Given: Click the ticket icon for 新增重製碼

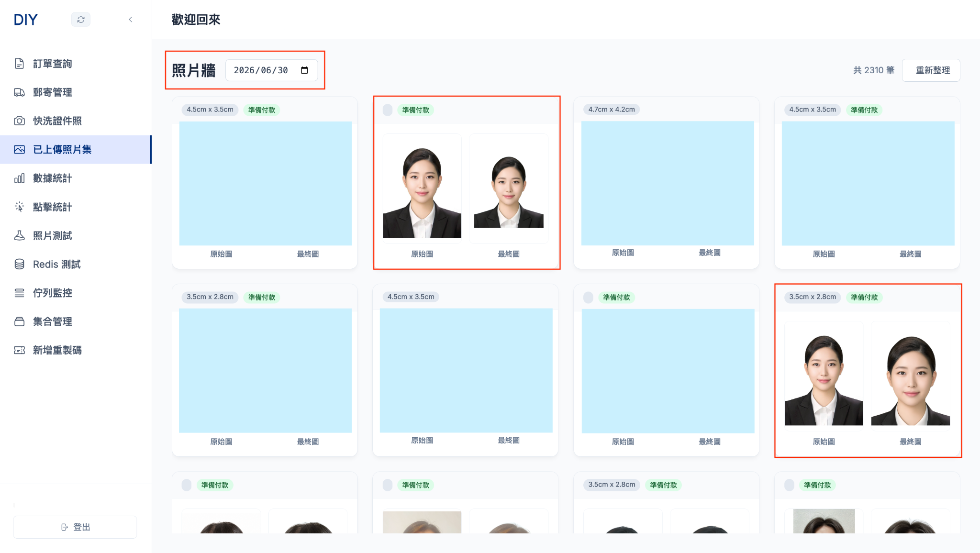Looking at the screenshot, I should coord(19,351).
